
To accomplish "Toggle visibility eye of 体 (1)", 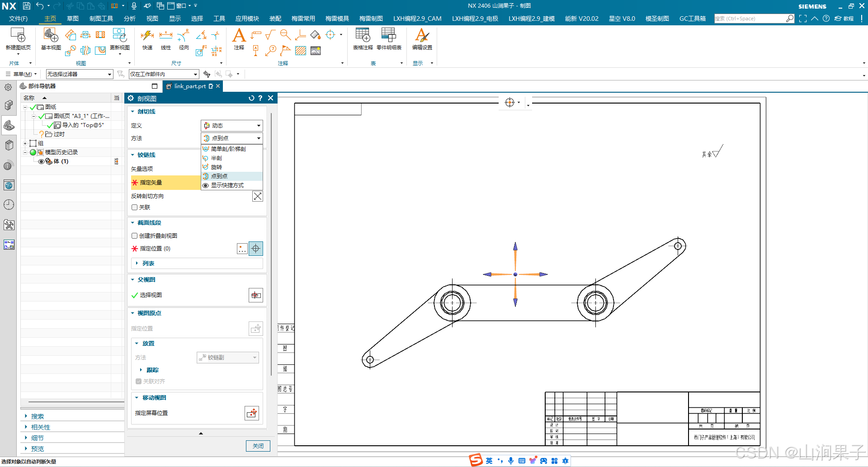I will click(x=41, y=161).
